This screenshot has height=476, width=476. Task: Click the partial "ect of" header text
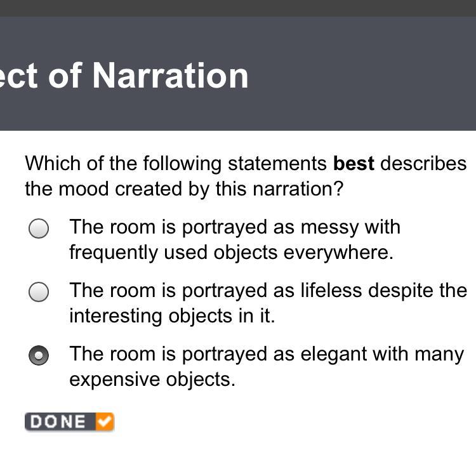pyautogui.click(x=41, y=76)
